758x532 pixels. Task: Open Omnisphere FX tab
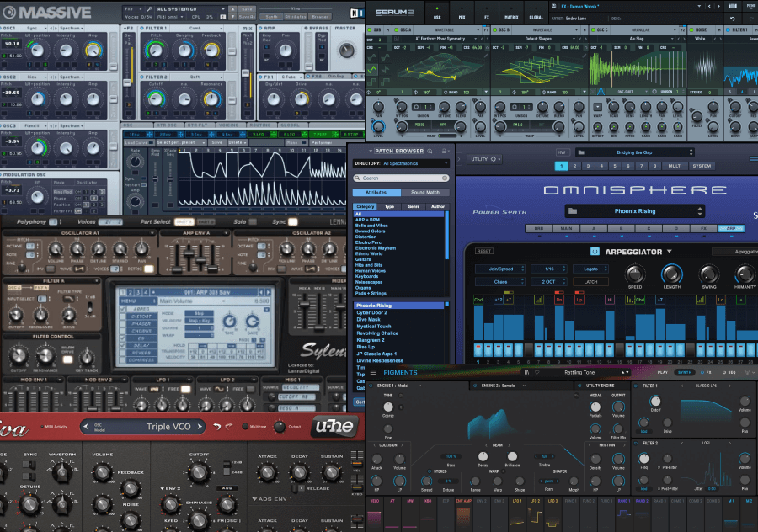pos(703,229)
